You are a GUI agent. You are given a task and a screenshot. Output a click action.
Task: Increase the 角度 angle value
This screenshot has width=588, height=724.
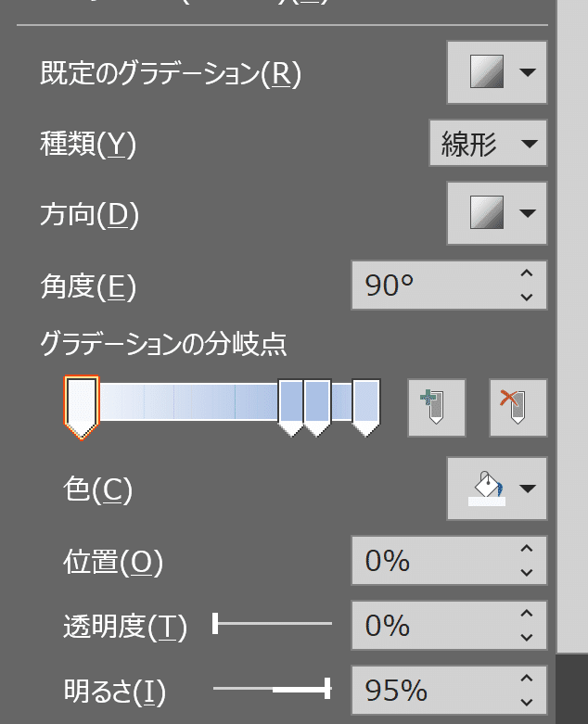527,273
